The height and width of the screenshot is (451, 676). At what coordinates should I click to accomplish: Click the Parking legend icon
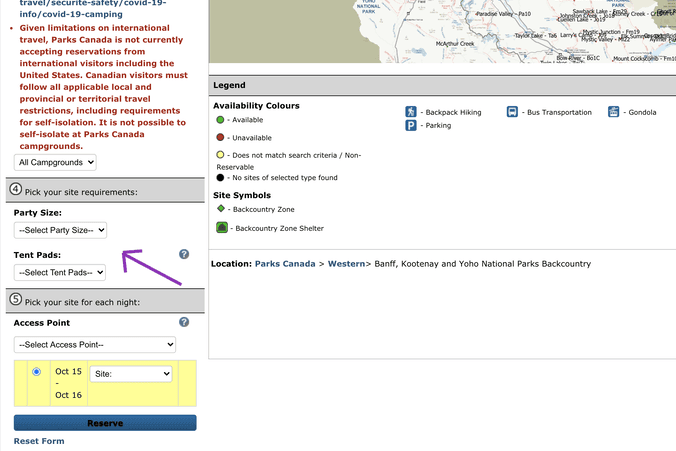pyautogui.click(x=411, y=125)
